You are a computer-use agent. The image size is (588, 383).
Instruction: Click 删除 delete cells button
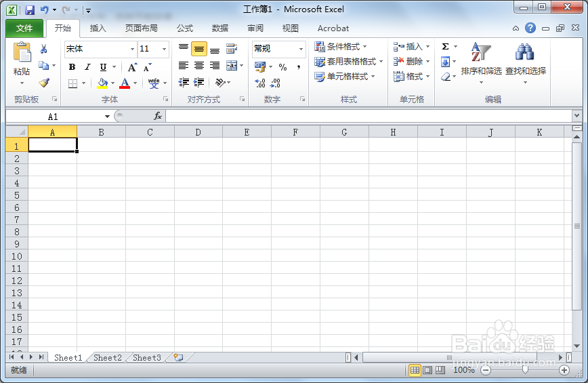pyautogui.click(x=411, y=62)
